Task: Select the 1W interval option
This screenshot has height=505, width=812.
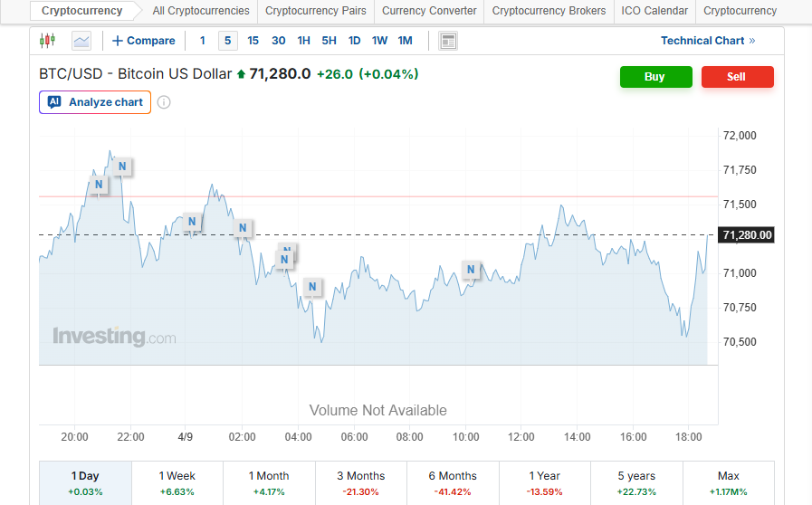Action: 379,41
